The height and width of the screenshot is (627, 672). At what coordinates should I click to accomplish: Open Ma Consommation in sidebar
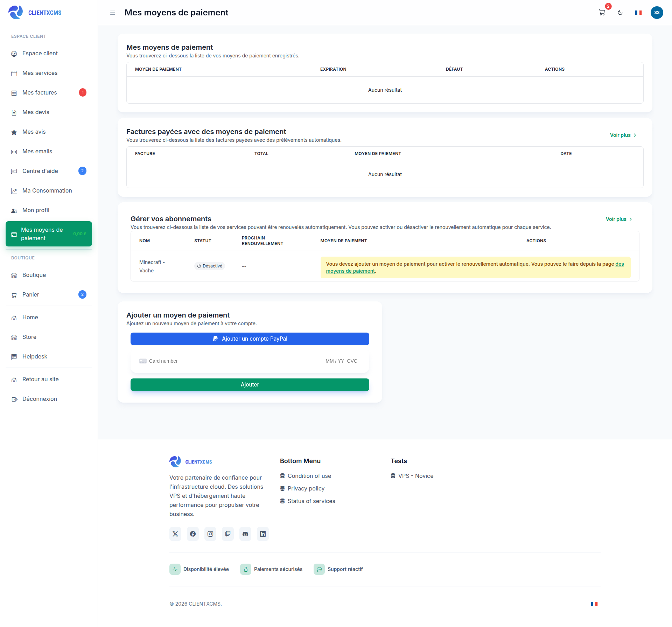point(49,190)
